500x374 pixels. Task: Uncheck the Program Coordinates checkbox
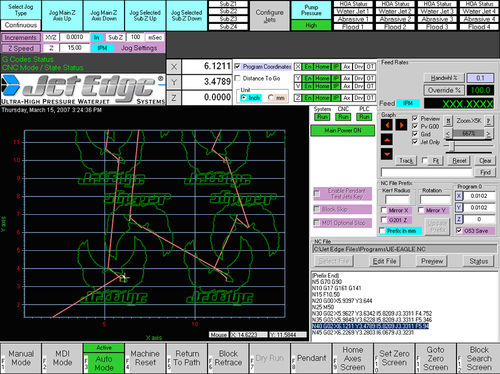click(x=237, y=66)
